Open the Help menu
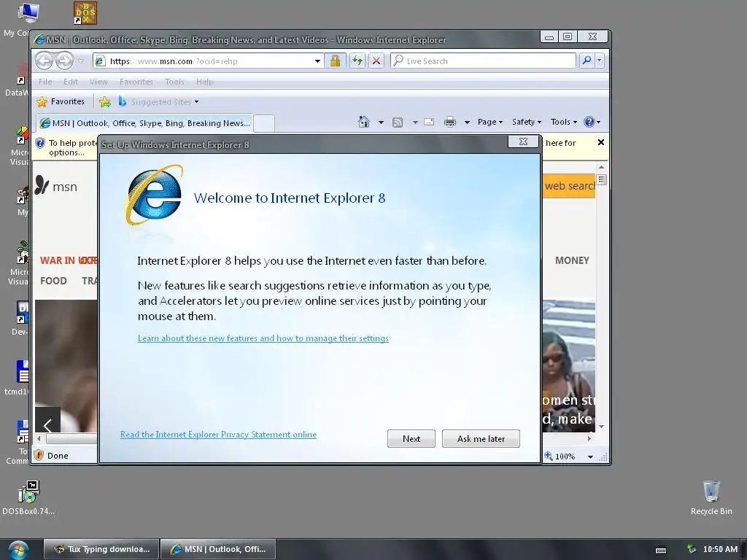 click(205, 82)
